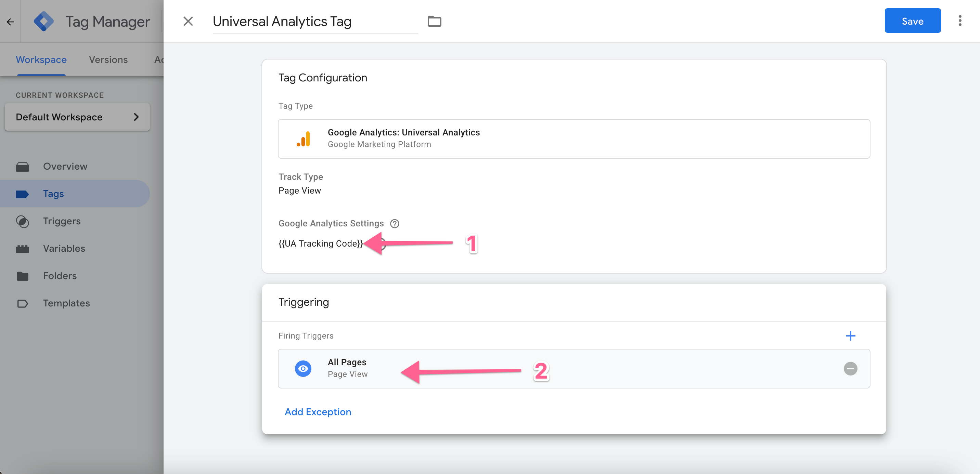Image resolution: width=980 pixels, height=474 pixels.
Task: Click the Triggers sidebar icon
Action: click(23, 222)
